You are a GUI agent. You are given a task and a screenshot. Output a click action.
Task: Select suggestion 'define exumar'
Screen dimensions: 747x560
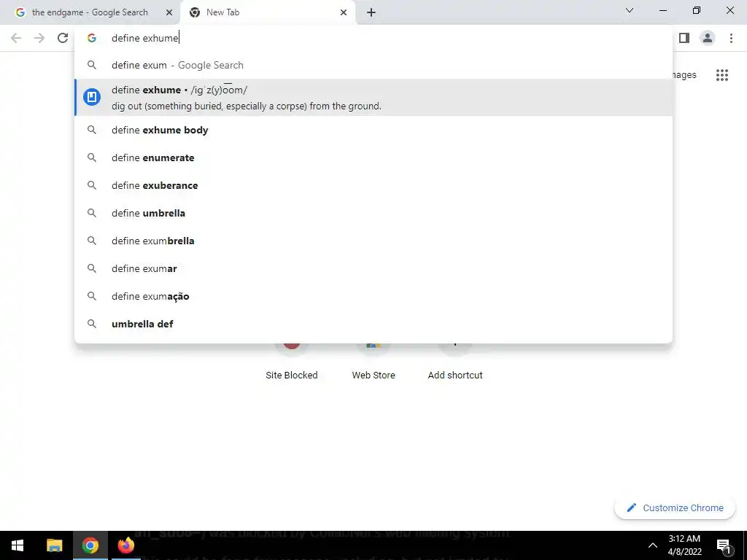pyautogui.click(x=373, y=268)
